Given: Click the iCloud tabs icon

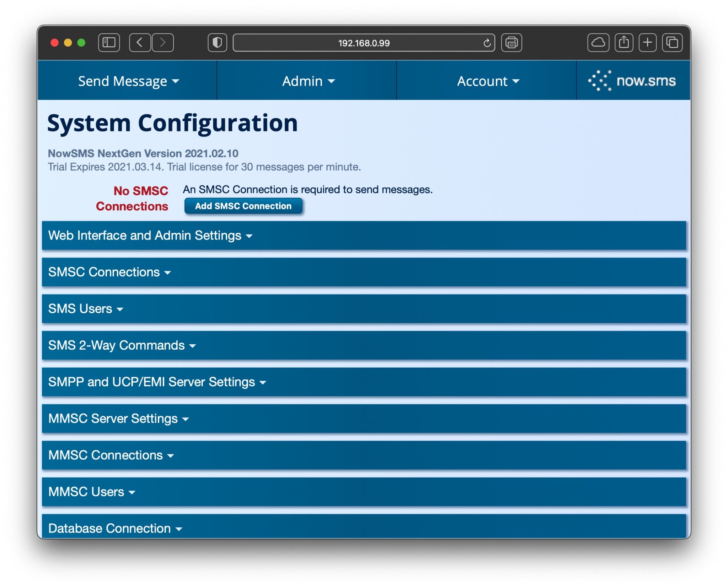Looking at the screenshot, I should pos(599,43).
